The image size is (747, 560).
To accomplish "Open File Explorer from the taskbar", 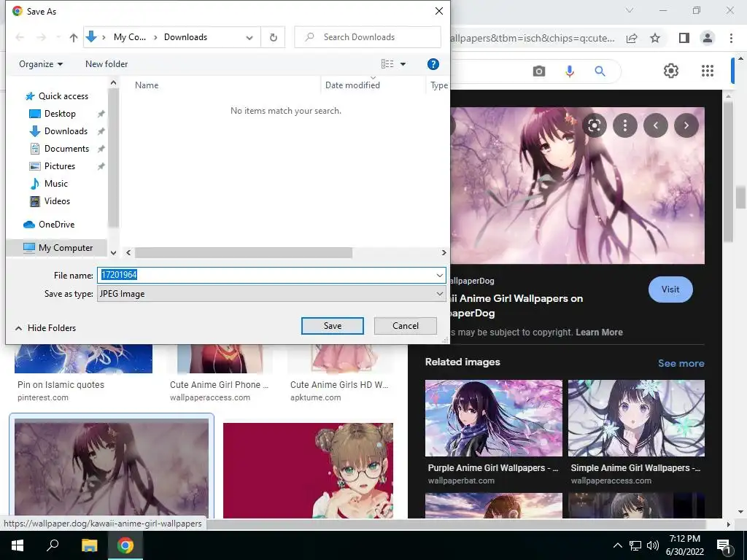I will (x=89, y=545).
